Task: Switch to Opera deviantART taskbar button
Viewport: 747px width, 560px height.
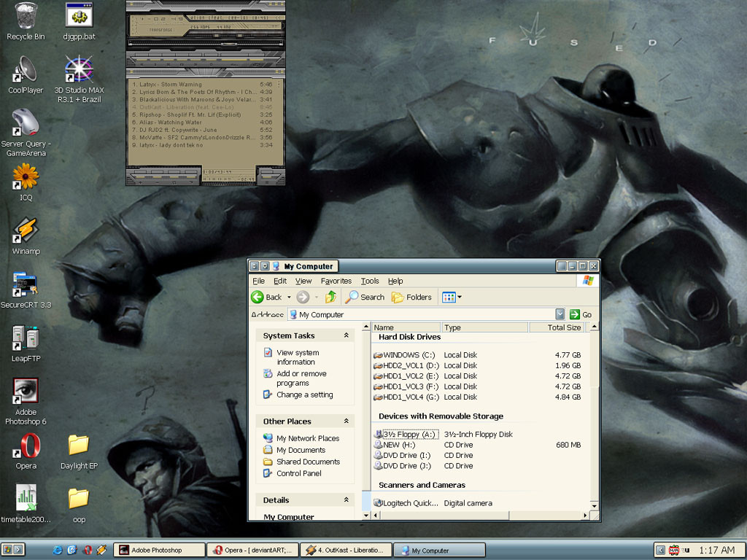Action: pos(253,550)
